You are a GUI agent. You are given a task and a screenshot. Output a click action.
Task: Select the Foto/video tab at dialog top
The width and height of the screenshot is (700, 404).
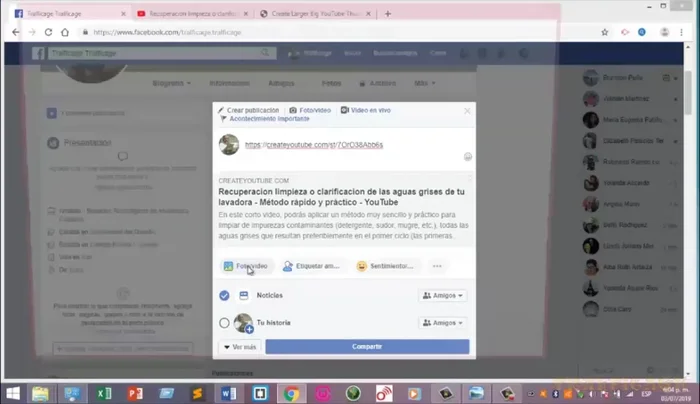pos(310,110)
